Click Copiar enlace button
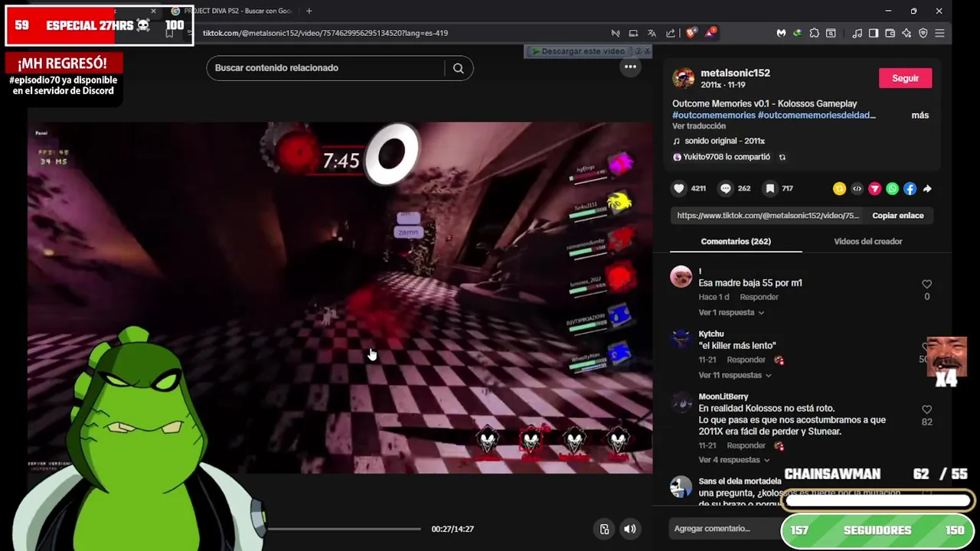 tap(898, 216)
